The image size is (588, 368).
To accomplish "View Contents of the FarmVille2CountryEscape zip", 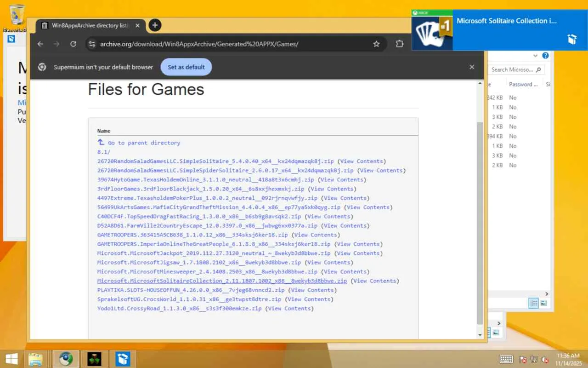I will click(x=345, y=225).
